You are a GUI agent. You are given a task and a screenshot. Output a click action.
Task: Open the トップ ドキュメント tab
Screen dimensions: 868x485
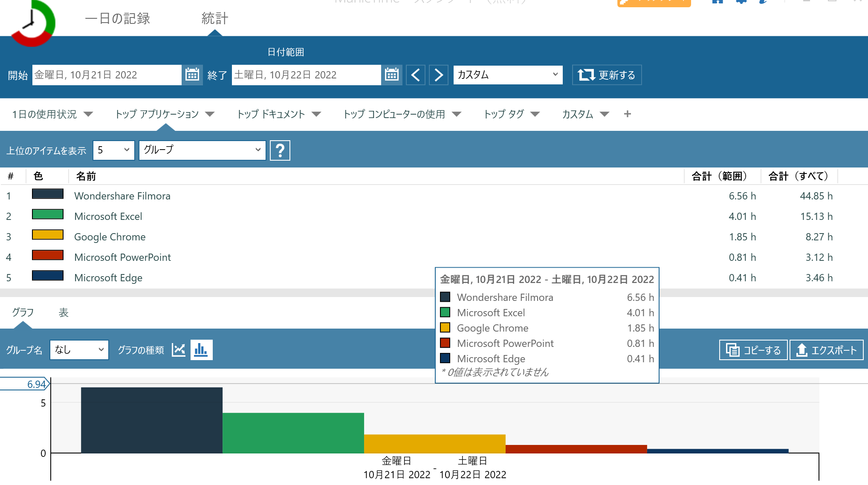[271, 114]
